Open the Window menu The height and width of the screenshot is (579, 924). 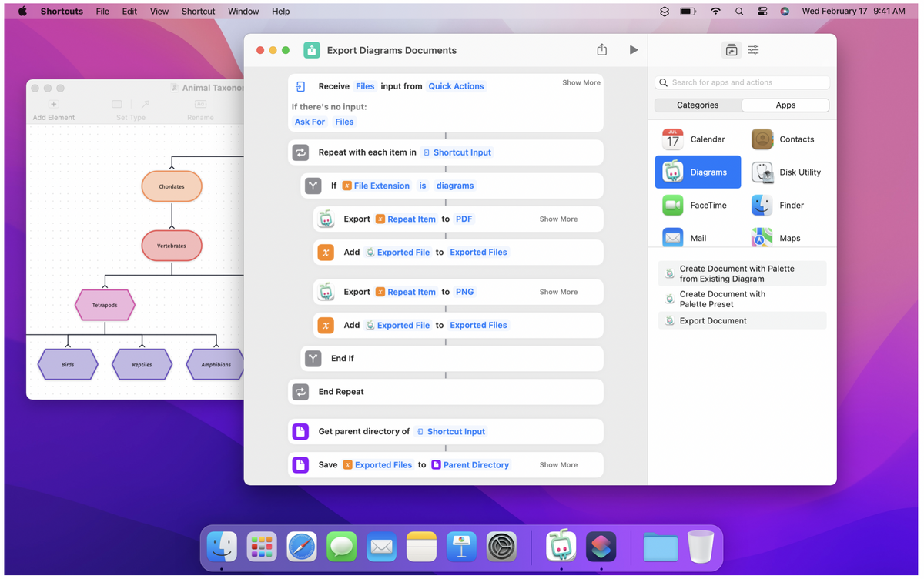click(x=243, y=12)
